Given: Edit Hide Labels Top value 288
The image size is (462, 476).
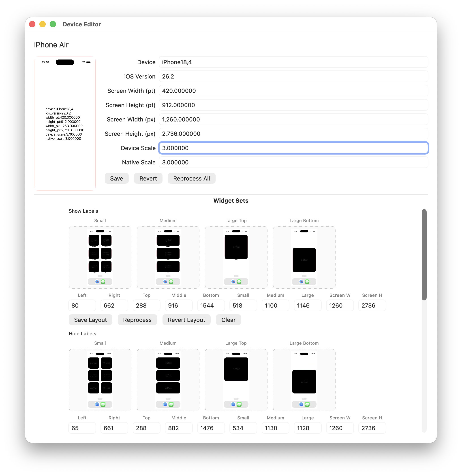Looking at the screenshot, I should (147, 428).
